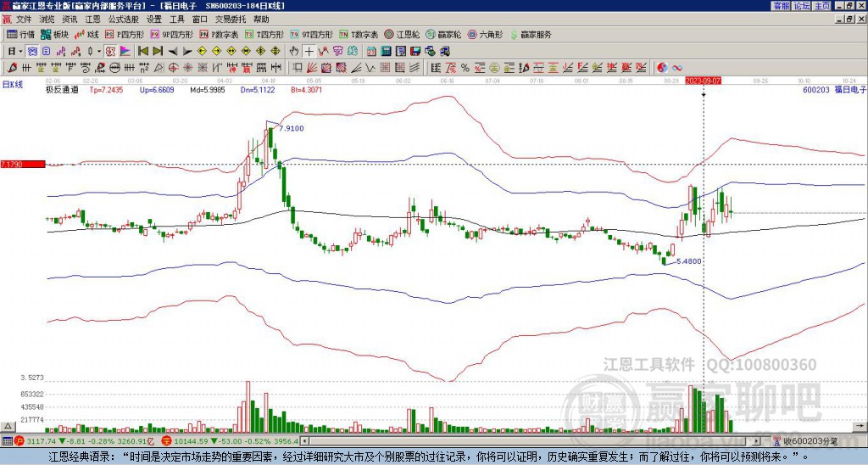The width and height of the screenshot is (868, 465).
Task: Click the Shenzhen index 10144.59 status entry
Action: pyautogui.click(x=230, y=441)
